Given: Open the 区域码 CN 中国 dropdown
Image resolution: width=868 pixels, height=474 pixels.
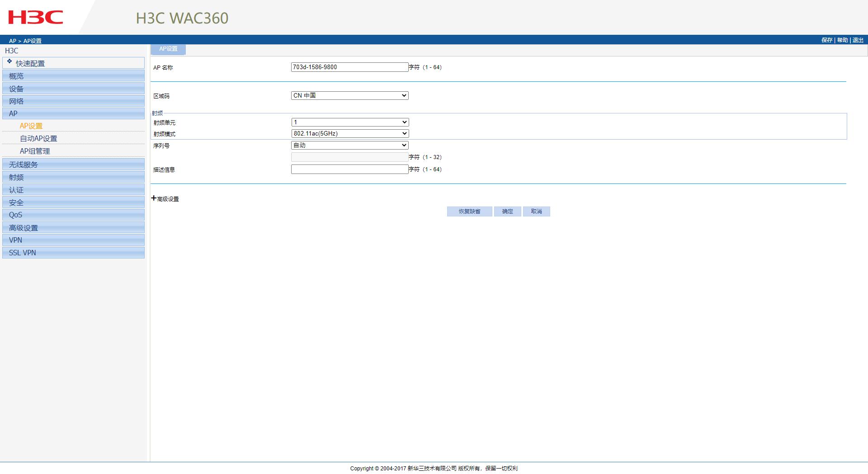Looking at the screenshot, I should pos(350,95).
